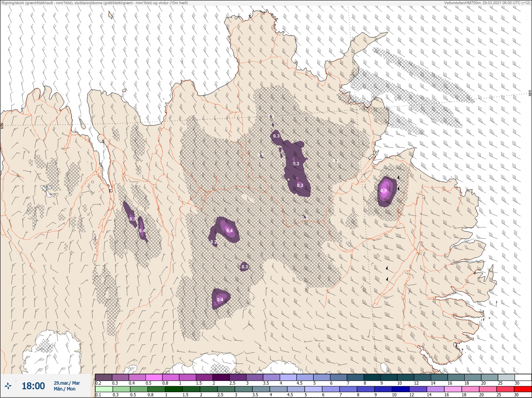Image resolution: width=532 pixels, height=398 pixels.
Task: Click the '0.1' value in the rain legend
Action: pos(98,395)
